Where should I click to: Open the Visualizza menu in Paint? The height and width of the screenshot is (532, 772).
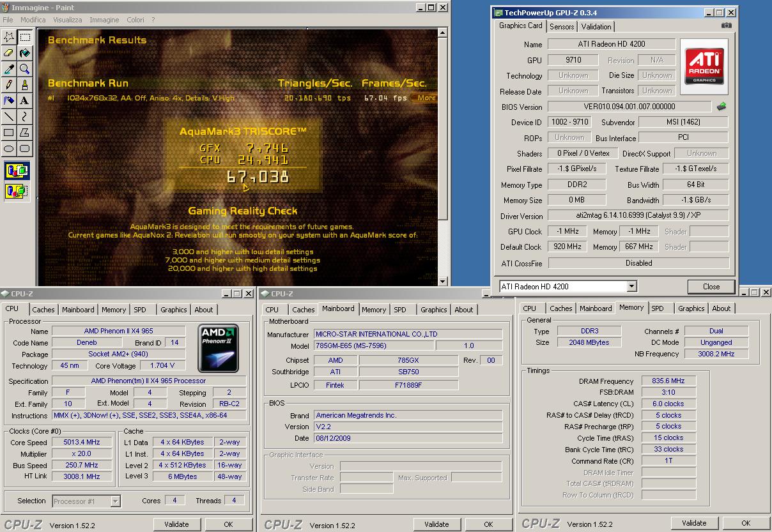(x=67, y=20)
